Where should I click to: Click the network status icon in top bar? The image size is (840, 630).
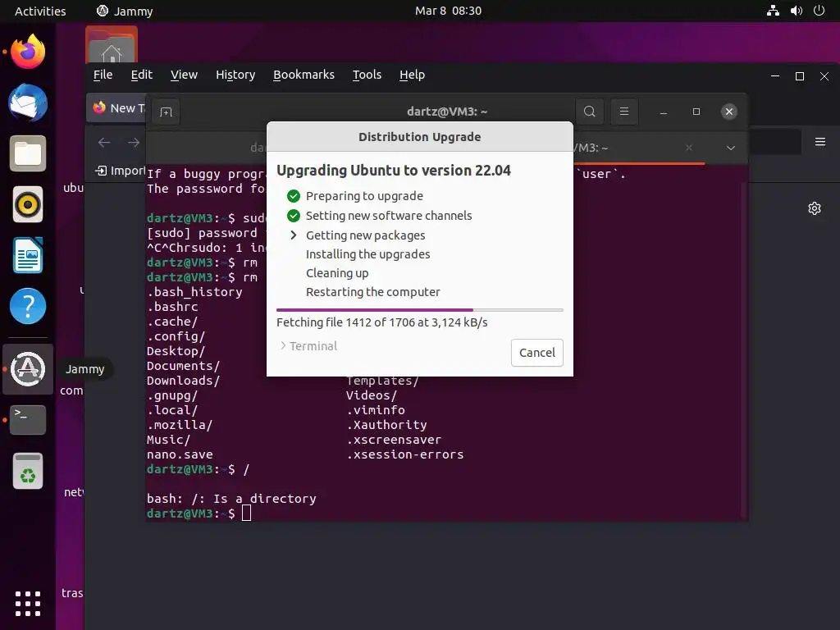(x=773, y=11)
